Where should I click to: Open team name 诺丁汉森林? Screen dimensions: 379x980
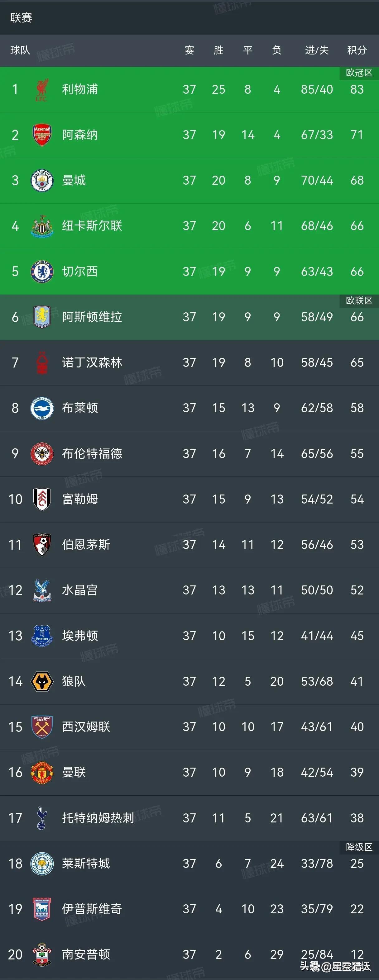pyautogui.click(x=92, y=362)
